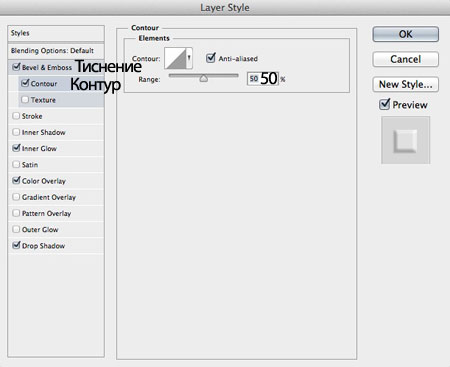Tick the Pattern Overlay checkbox
Viewport: 450px width, 367px height.
coord(16,213)
